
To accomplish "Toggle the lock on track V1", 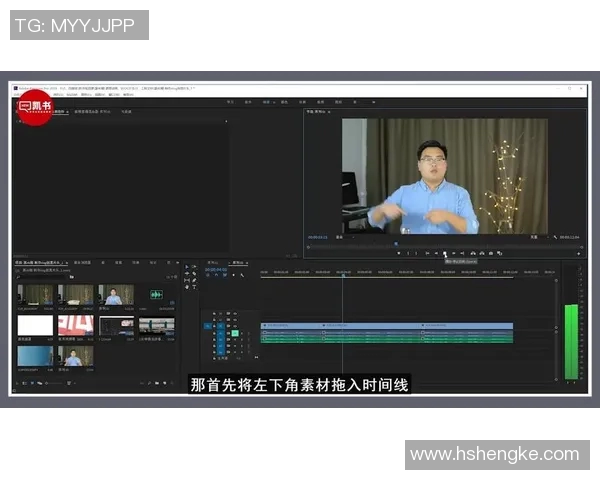I will tap(214, 326).
